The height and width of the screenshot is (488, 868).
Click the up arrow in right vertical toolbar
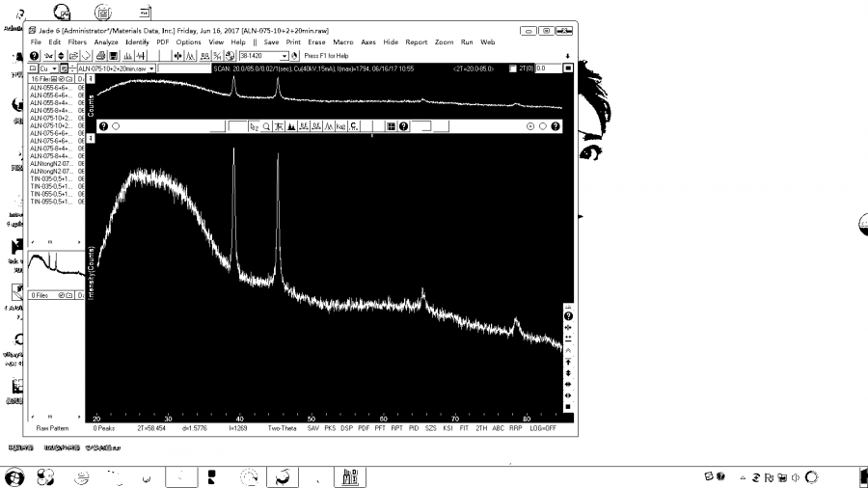(568, 362)
